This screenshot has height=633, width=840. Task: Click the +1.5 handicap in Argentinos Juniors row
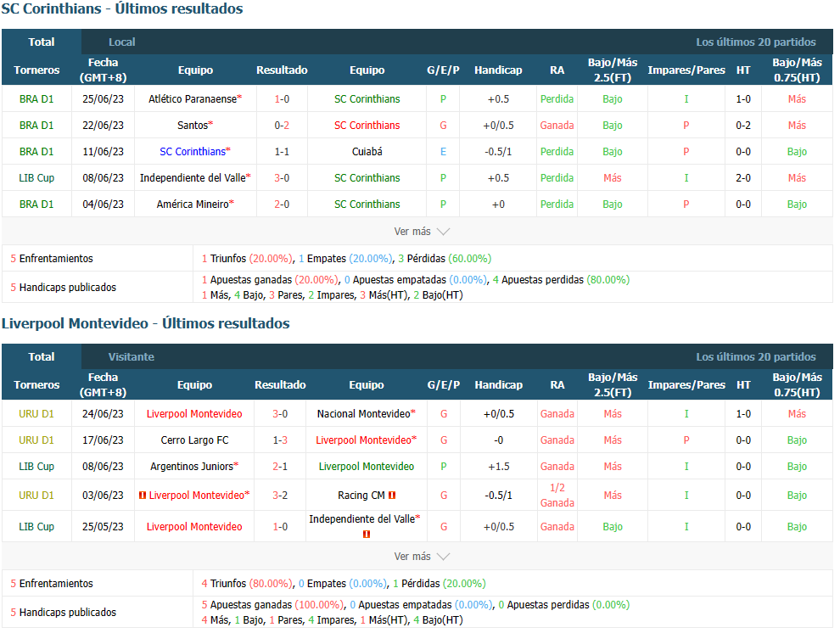[499, 467]
